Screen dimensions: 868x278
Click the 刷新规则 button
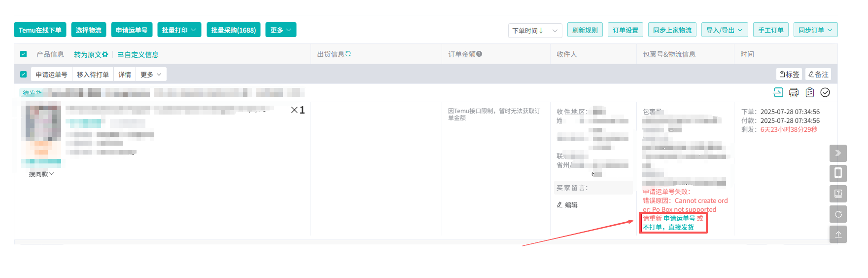(585, 30)
